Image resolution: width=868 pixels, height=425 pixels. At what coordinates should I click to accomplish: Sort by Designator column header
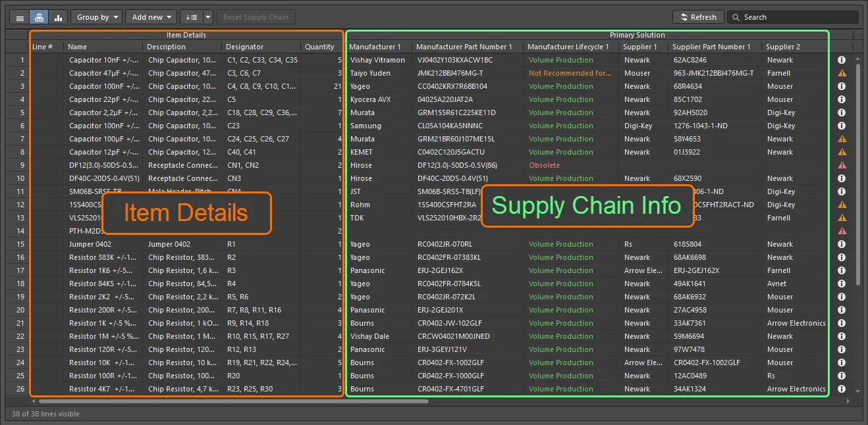click(x=261, y=47)
